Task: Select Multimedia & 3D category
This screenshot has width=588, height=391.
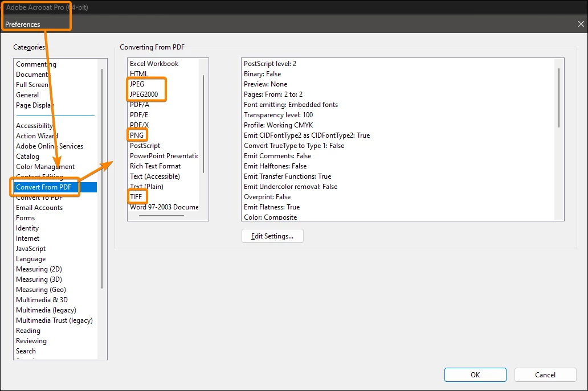Action: pyautogui.click(x=42, y=299)
